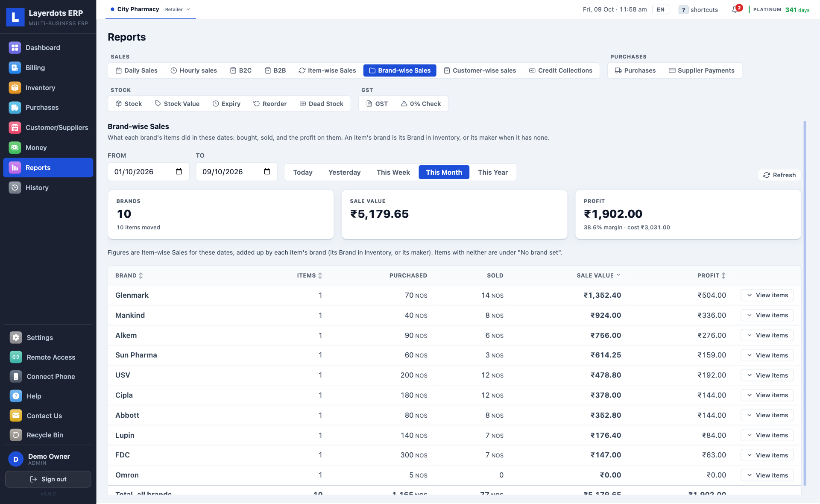Expand View items for USV
Screen dimensions: 820x504
pyautogui.click(x=767, y=375)
